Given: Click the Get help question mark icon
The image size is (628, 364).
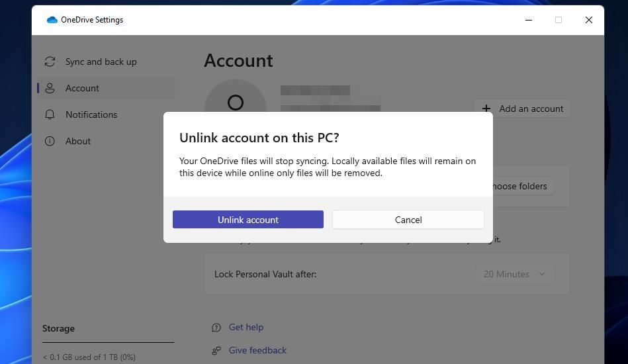Looking at the screenshot, I should point(216,327).
